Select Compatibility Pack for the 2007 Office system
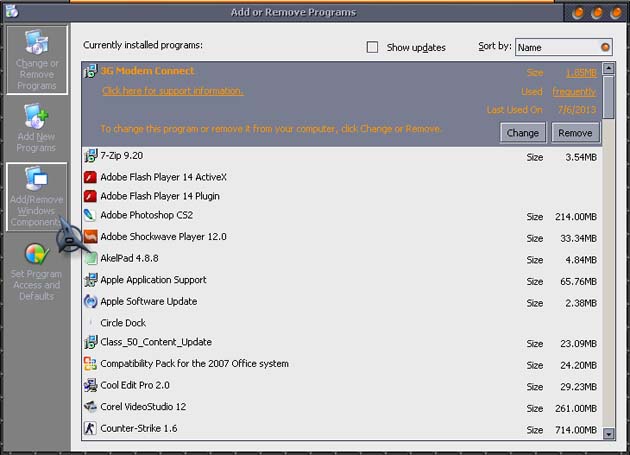The width and height of the screenshot is (630, 455). click(x=342, y=364)
